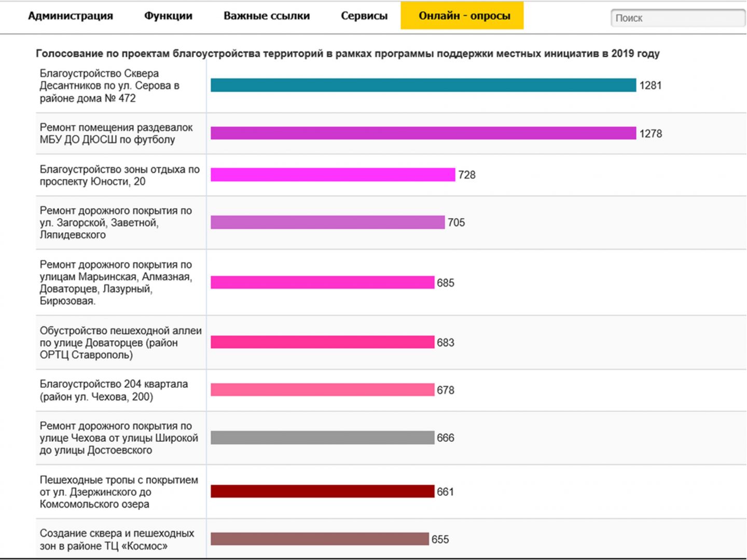The width and height of the screenshot is (747, 560).
Task: Click the violet bar with 705 votes
Action: pos(328,222)
